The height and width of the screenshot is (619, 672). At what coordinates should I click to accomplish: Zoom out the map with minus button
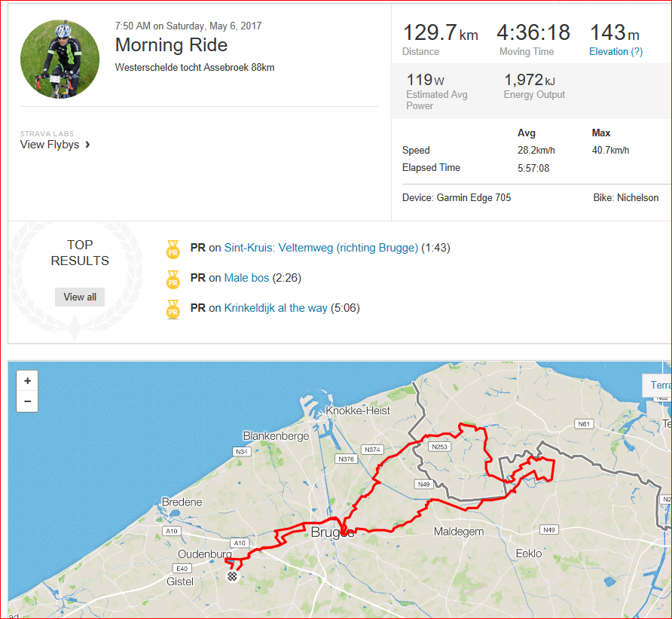point(27,401)
